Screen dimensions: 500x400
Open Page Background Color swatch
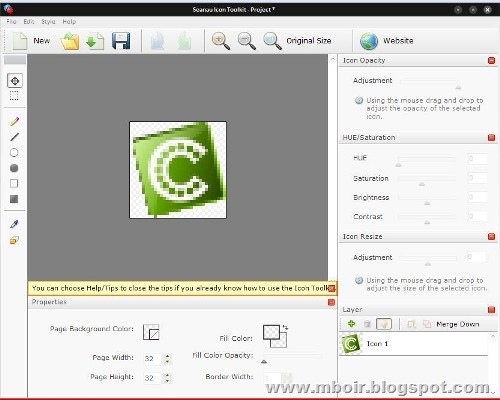tap(151, 332)
